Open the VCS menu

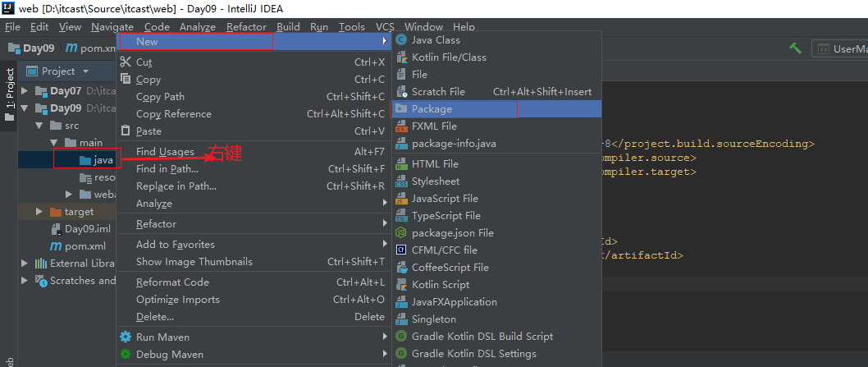click(x=386, y=26)
